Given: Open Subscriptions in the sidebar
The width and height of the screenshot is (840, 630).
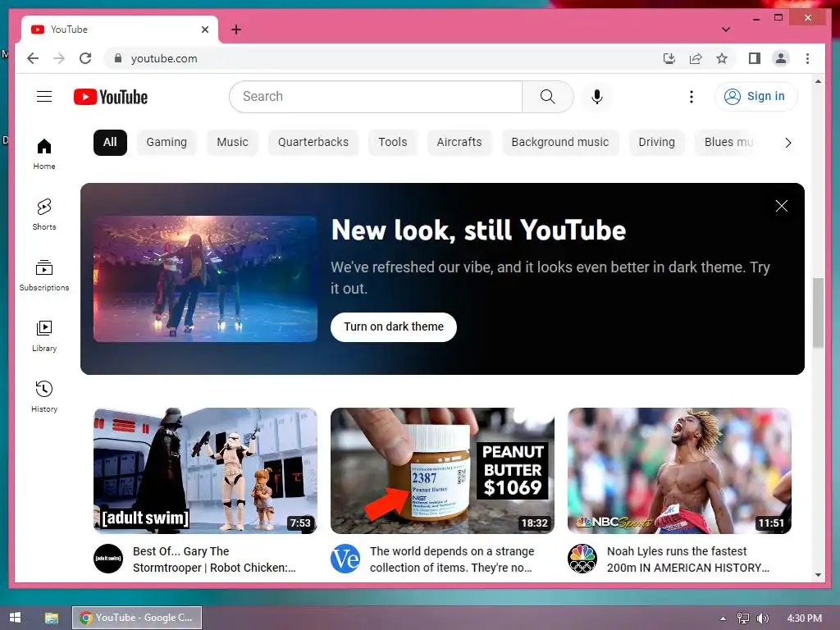Looking at the screenshot, I should (x=44, y=276).
